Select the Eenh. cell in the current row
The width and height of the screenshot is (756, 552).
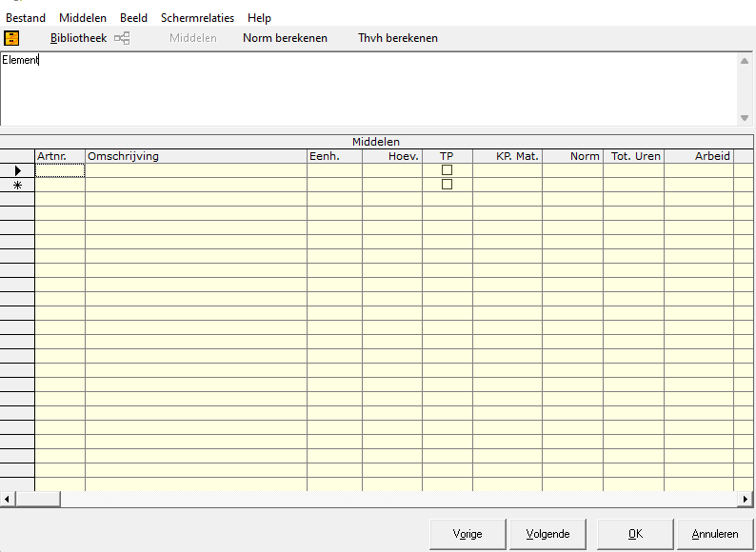[x=334, y=170]
